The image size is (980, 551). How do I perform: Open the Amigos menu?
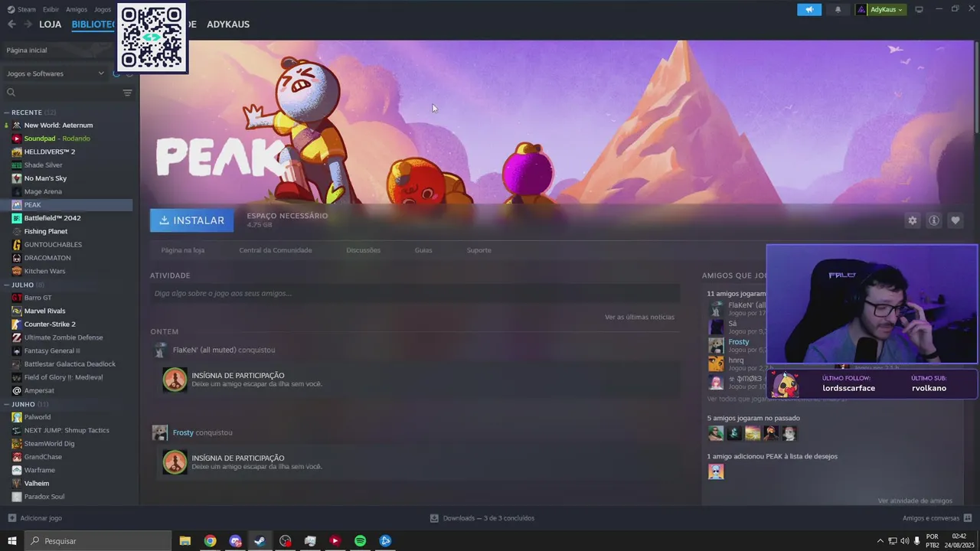tap(77, 9)
